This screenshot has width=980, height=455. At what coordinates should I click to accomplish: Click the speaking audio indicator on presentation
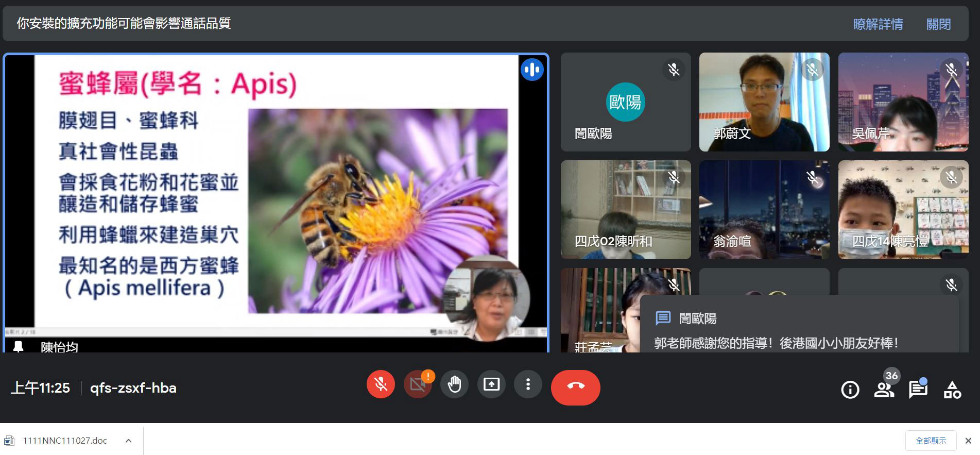pos(532,70)
